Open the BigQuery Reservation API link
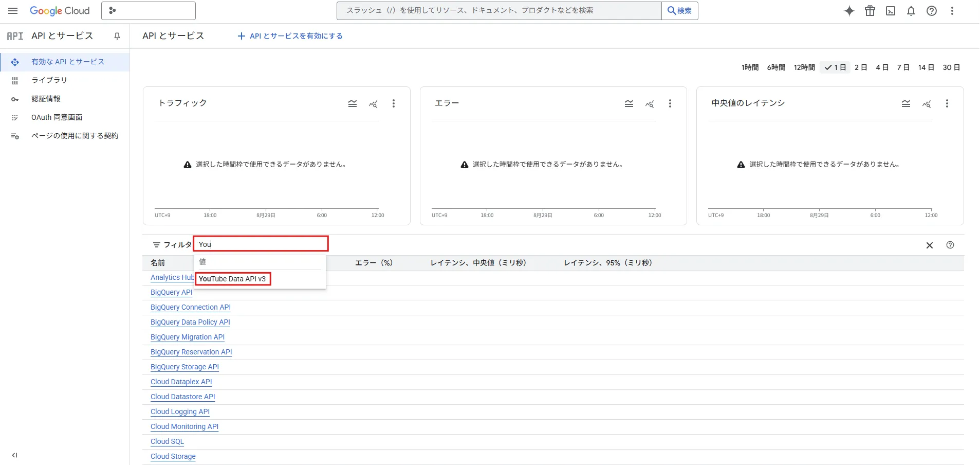The image size is (980, 465). 191,352
